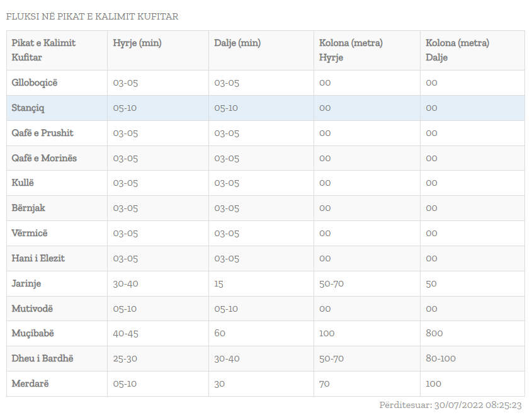Image resolution: width=532 pixels, height=420 pixels.
Task: Click the Mutivodë row label
Action: [x=33, y=309]
